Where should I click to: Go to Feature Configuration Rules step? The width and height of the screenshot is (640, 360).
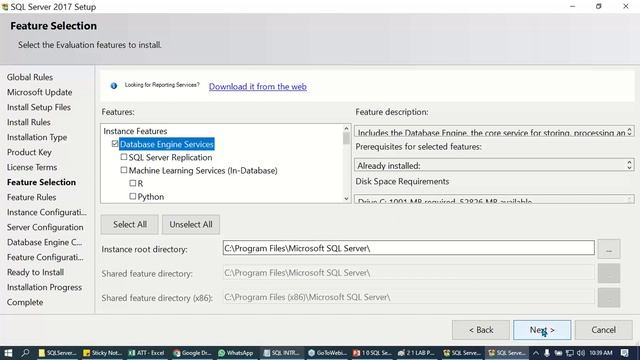(45, 257)
